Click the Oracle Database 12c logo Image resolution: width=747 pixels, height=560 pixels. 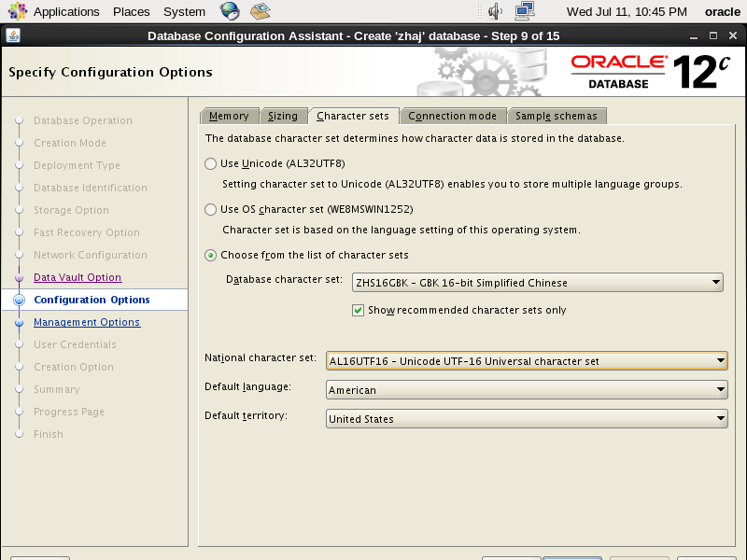point(650,72)
